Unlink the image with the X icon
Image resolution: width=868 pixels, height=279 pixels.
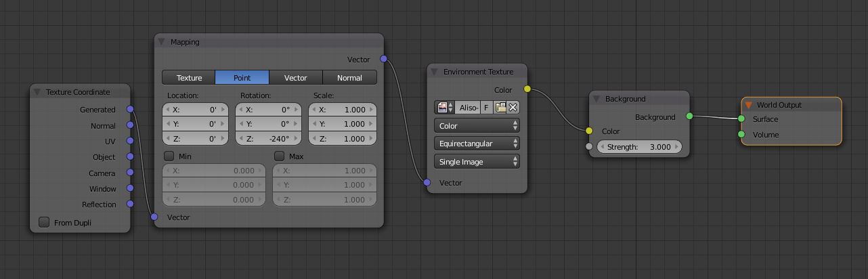click(513, 108)
